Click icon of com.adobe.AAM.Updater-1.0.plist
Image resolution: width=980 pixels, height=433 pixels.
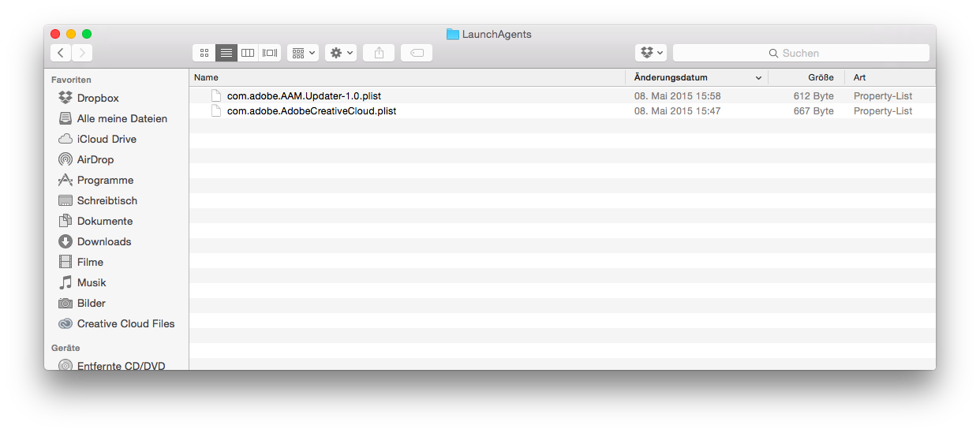216,96
